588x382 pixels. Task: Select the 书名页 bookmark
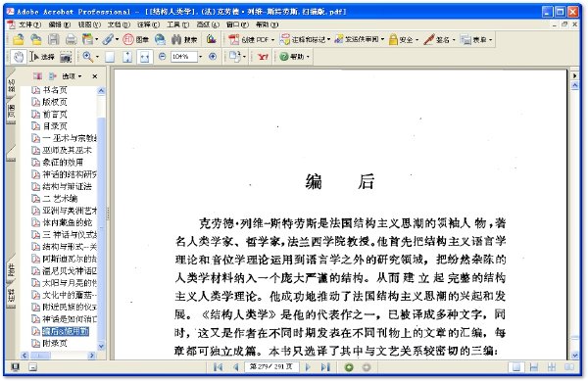tap(55, 90)
